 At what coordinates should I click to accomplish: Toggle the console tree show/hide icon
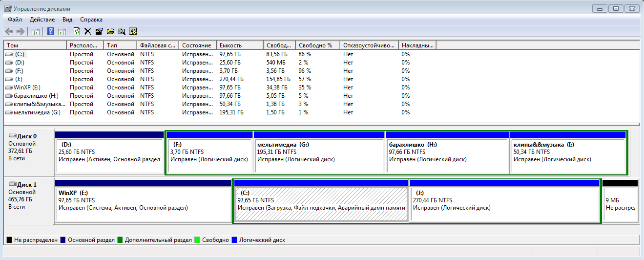pyautogui.click(x=35, y=31)
